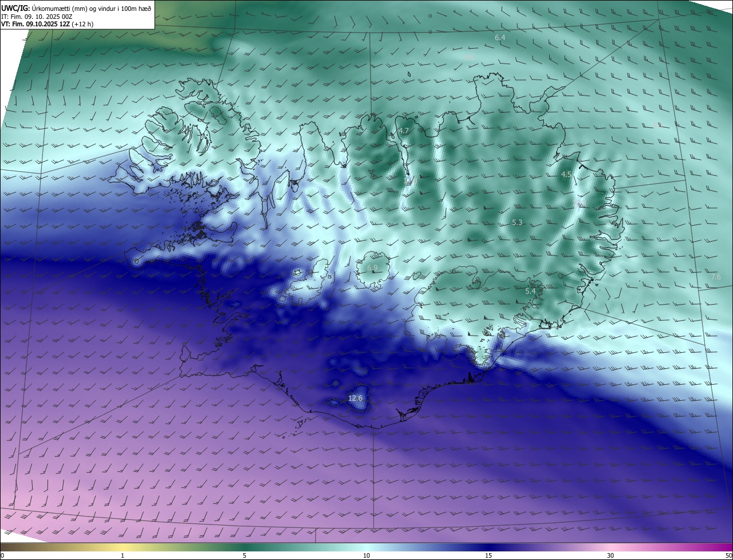Click the colorbar tick label 0
The height and width of the screenshot is (560, 733).
(x=2, y=555)
